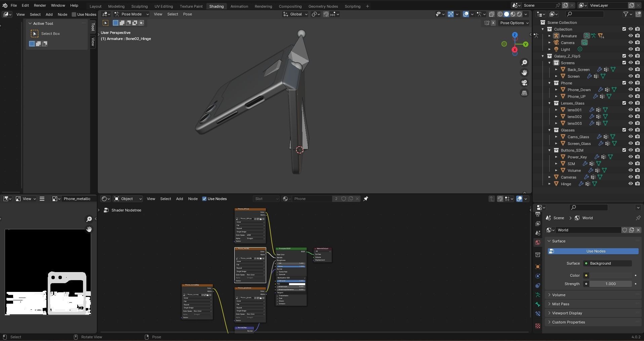The image size is (644, 341).
Task: Open the Bone properties tab
Action: tap(538, 304)
